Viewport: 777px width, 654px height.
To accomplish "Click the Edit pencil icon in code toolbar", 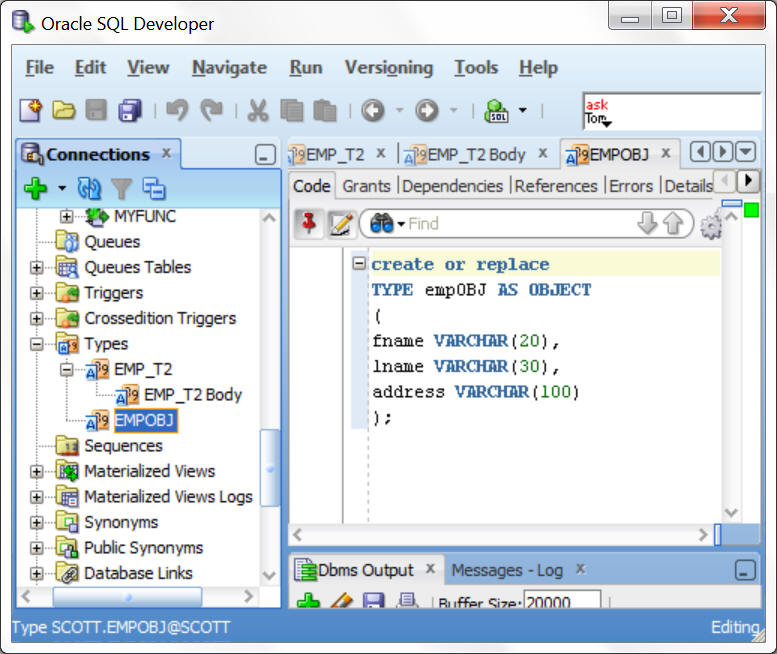I will tap(341, 223).
